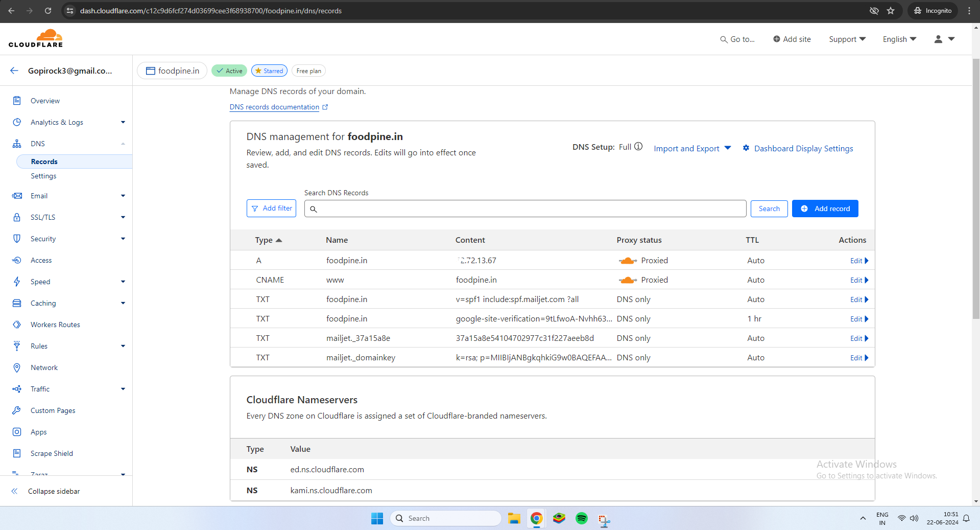Click the Overview clipboard icon in sidebar

click(17, 101)
